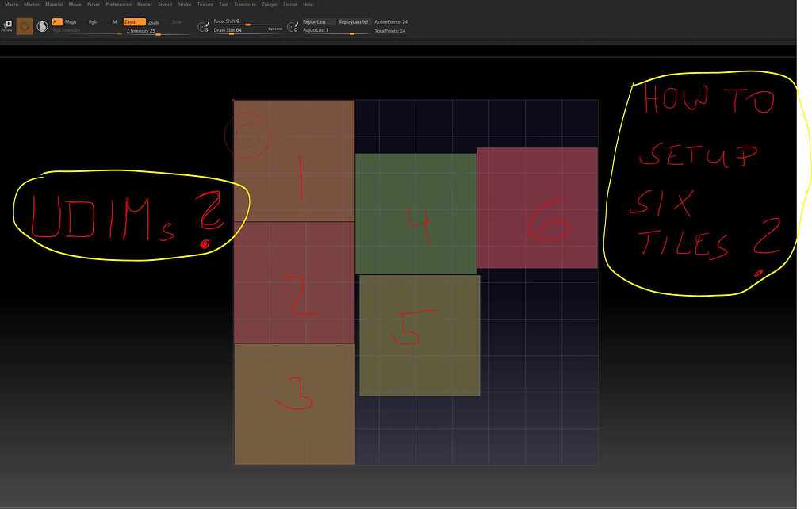Open the stroke type selector icon
Image resolution: width=812 pixels, height=509 pixels.
coord(204,25)
